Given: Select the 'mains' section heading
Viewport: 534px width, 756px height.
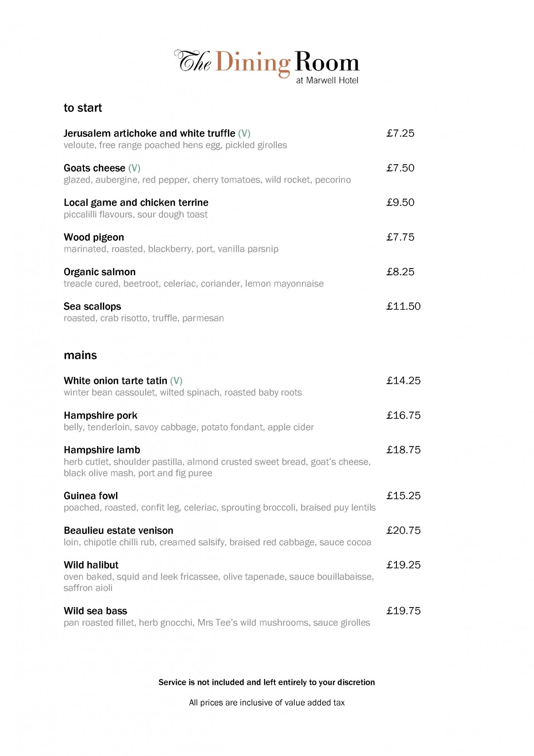Looking at the screenshot, I should (x=80, y=355).
